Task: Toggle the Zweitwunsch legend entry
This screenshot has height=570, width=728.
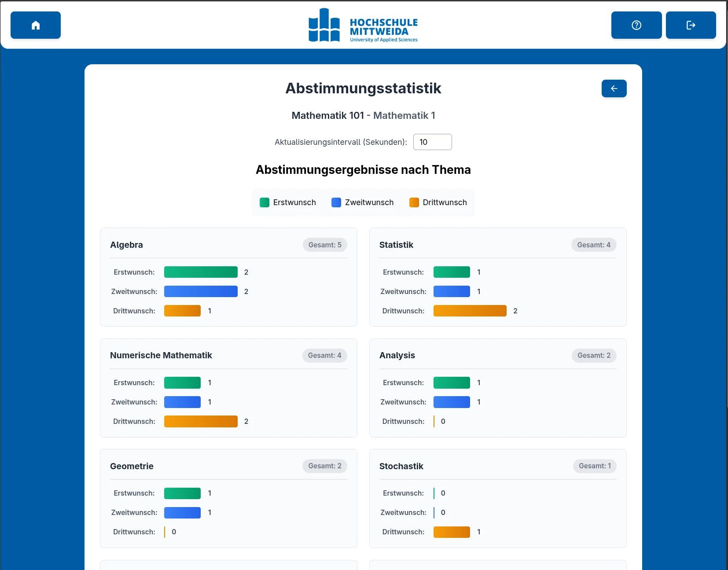Action: (x=362, y=202)
